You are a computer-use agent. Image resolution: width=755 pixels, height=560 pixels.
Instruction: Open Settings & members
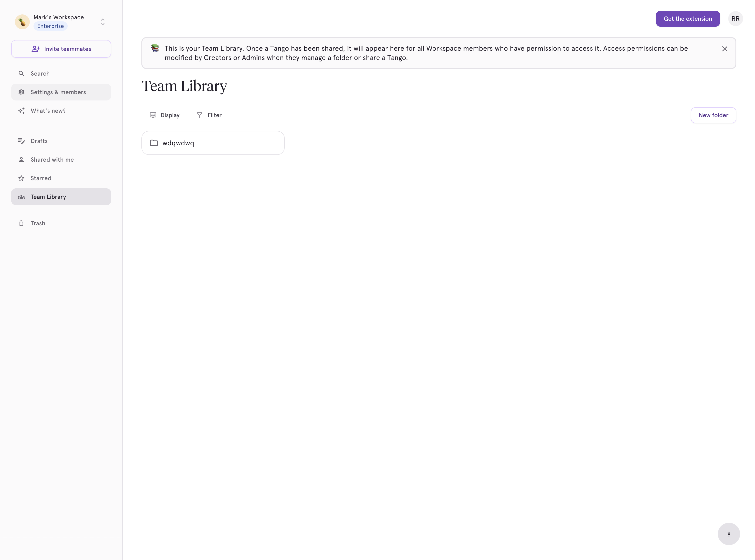[61, 92]
